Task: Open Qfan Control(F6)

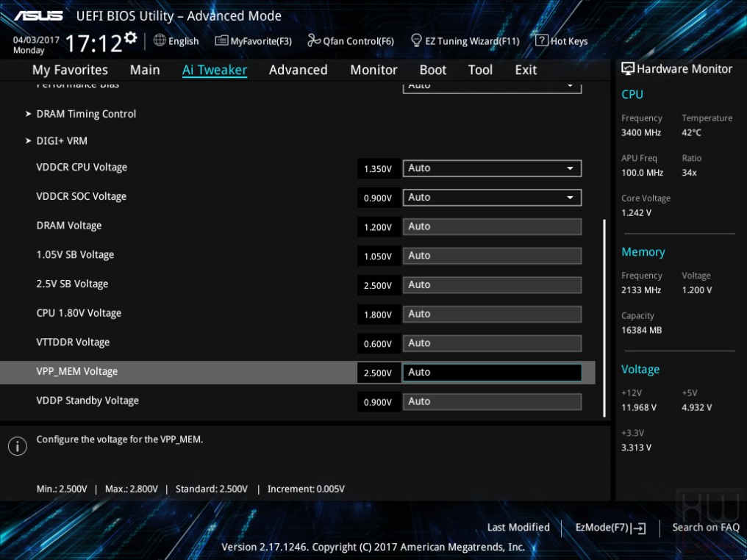Action: tap(351, 41)
